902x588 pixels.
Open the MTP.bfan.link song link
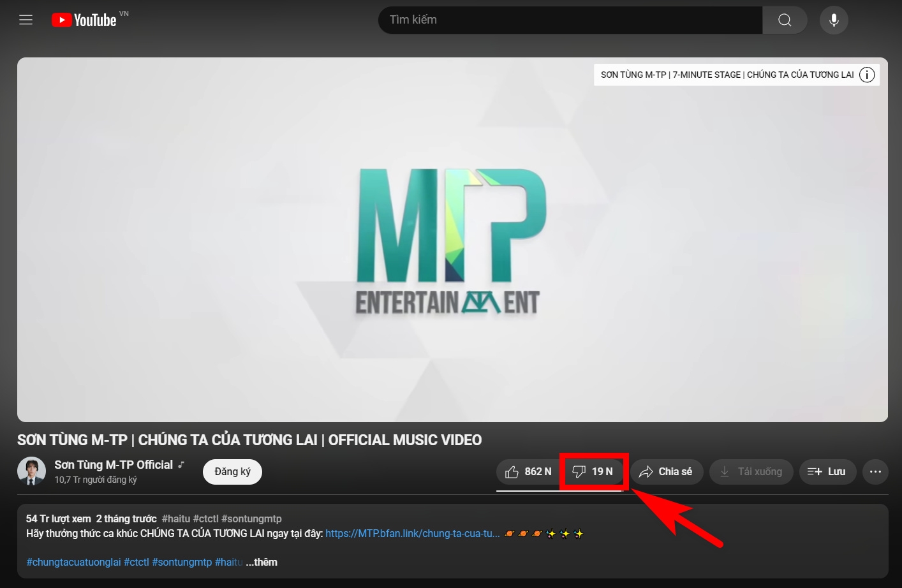click(x=412, y=533)
